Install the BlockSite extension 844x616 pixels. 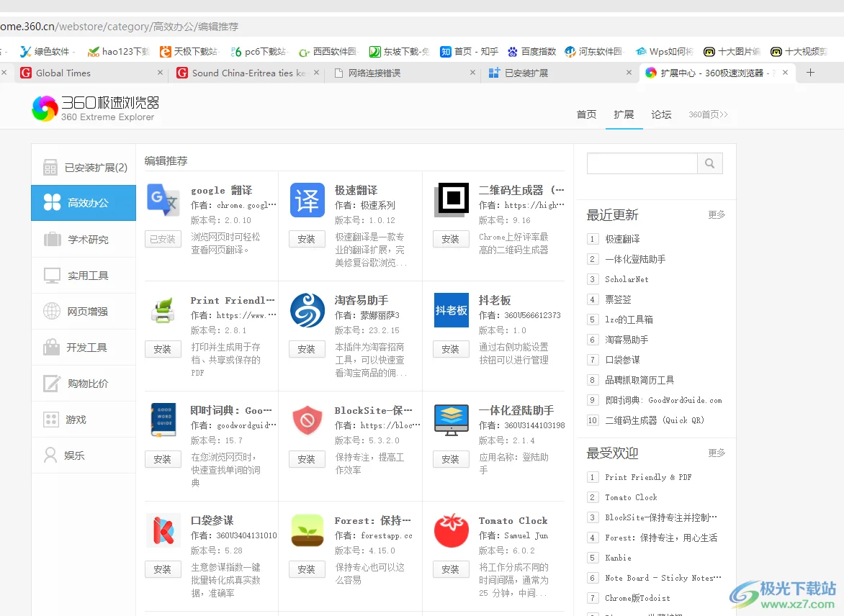click(307, 459)
